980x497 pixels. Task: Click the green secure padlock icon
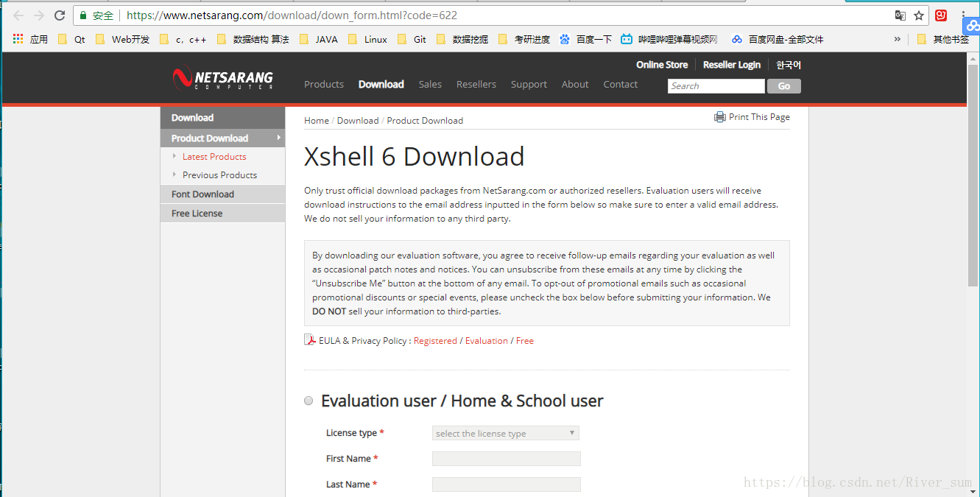[x=83, y=15]
